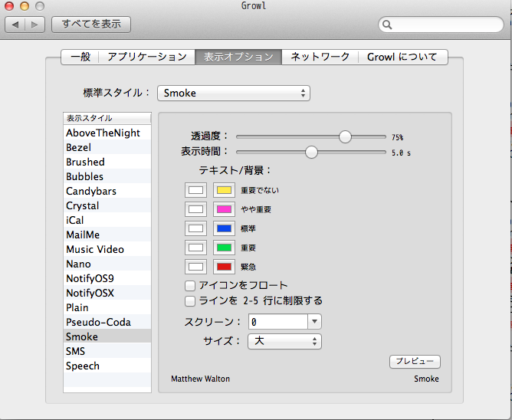Open red background color for 緊急
Viewport: 512px width, 420px height.
(x=224, y=267)
